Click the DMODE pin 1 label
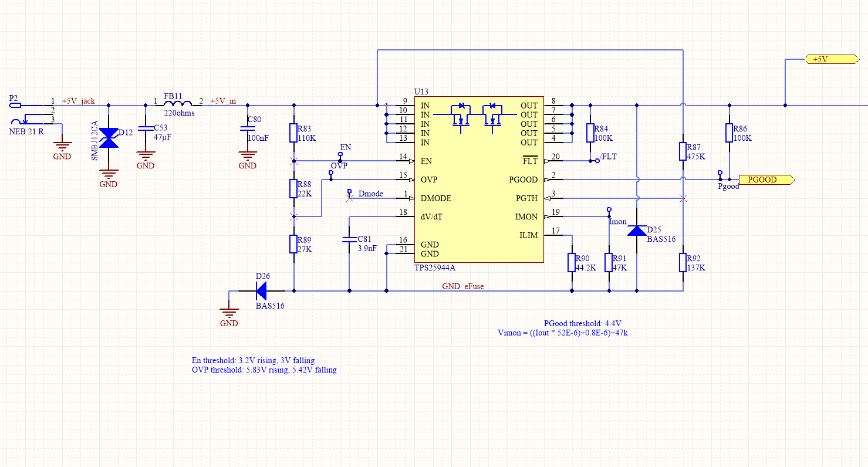This screenshot has height=467, width=868. pos(436,198)
